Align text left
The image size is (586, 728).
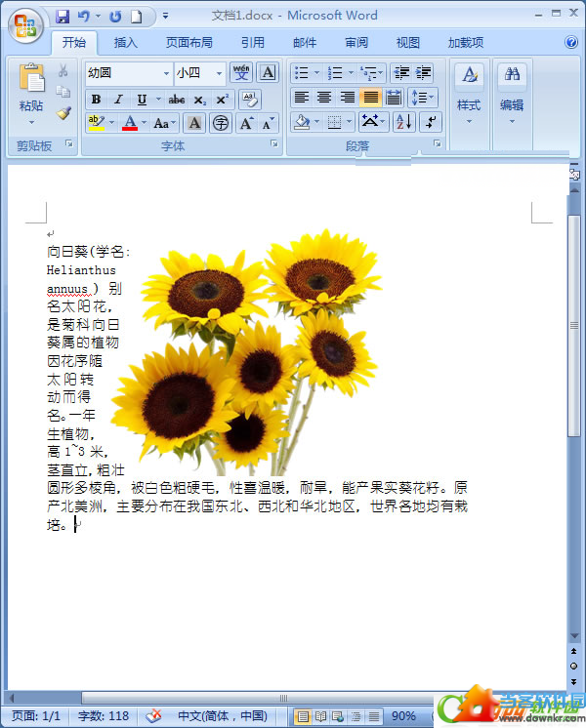(x=302, y=98)
